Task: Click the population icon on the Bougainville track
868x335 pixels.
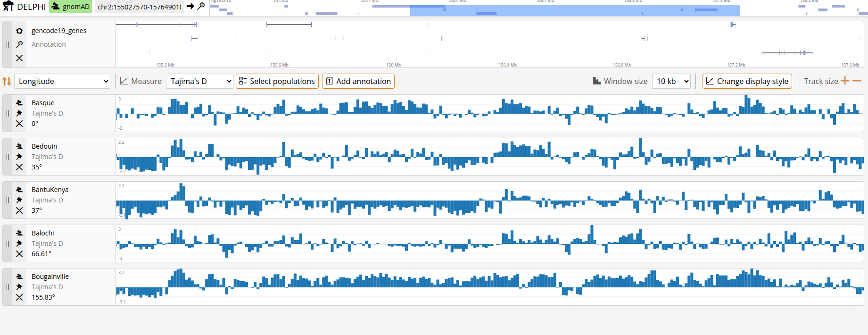Action: (19, 276)
